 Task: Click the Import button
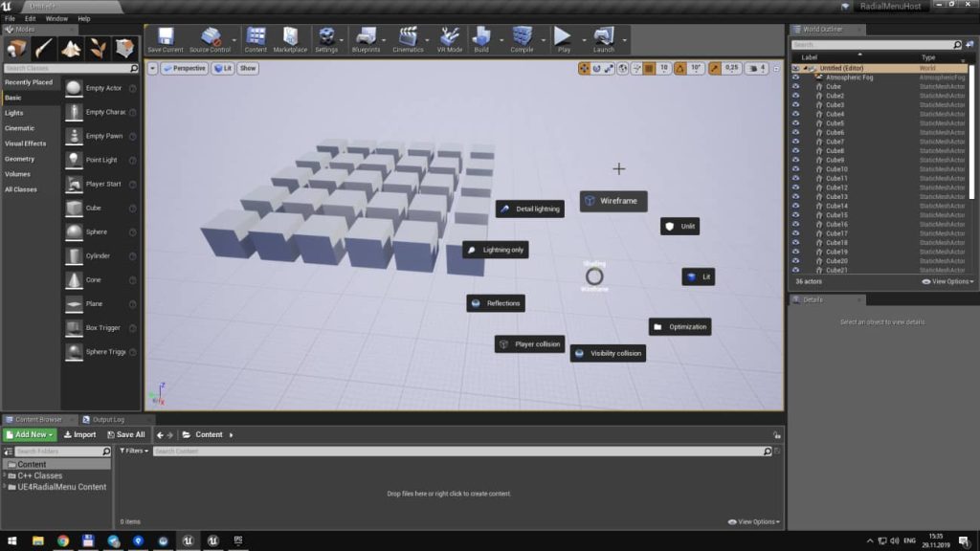tap(80, 435)
